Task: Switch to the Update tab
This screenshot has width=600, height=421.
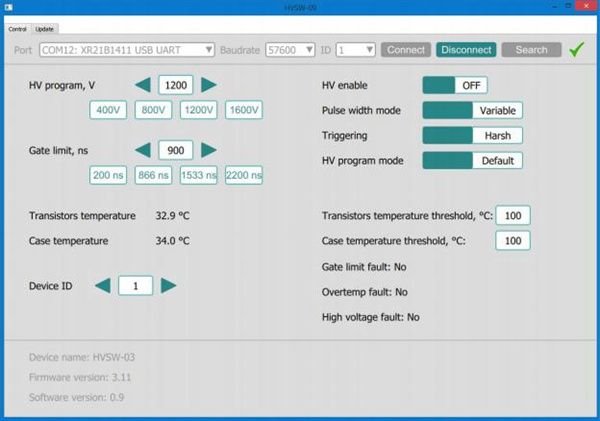Action: point(45,29)
